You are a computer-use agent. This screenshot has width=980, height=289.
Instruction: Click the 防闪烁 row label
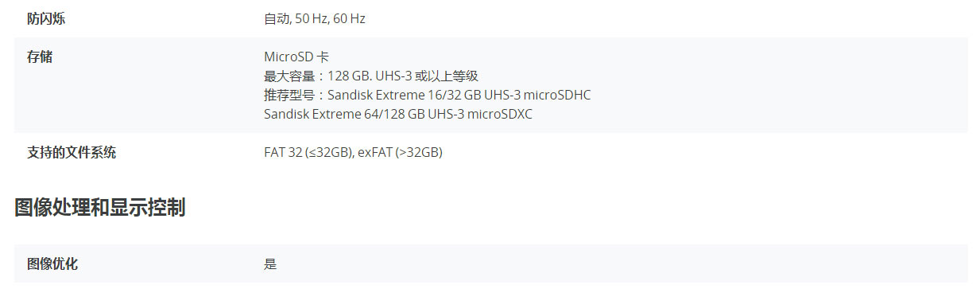pos(46,18)
